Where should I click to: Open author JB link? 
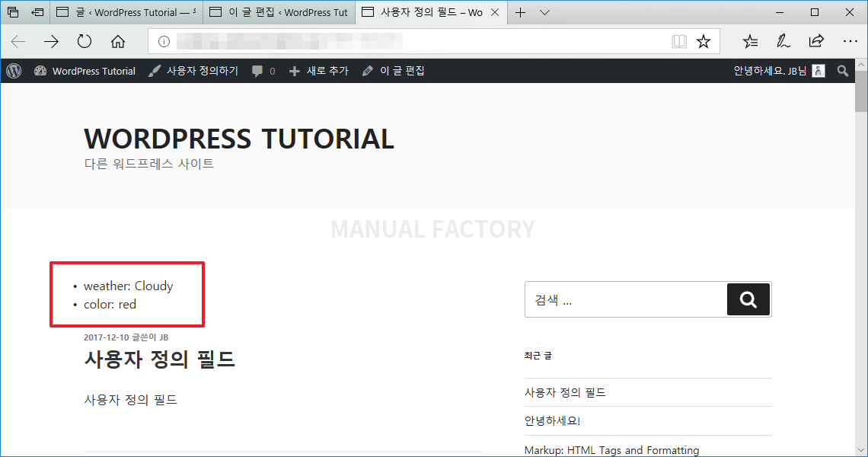(164, 337)
